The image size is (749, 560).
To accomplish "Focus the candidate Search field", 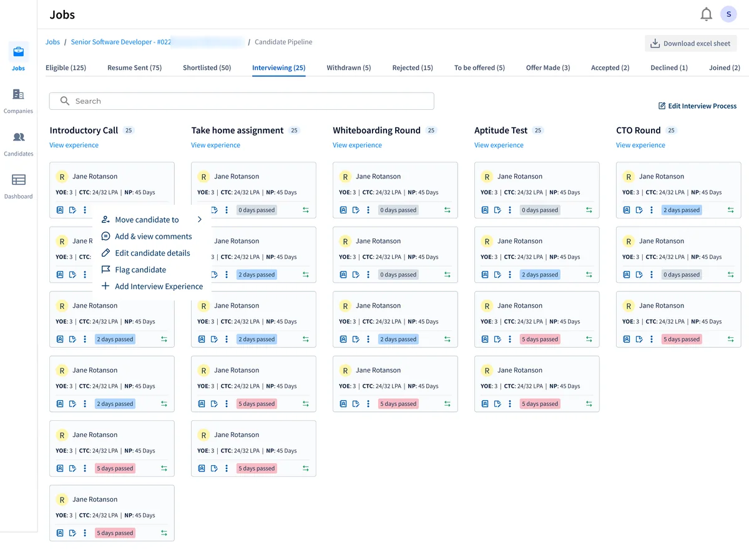I will pos(242,101).
